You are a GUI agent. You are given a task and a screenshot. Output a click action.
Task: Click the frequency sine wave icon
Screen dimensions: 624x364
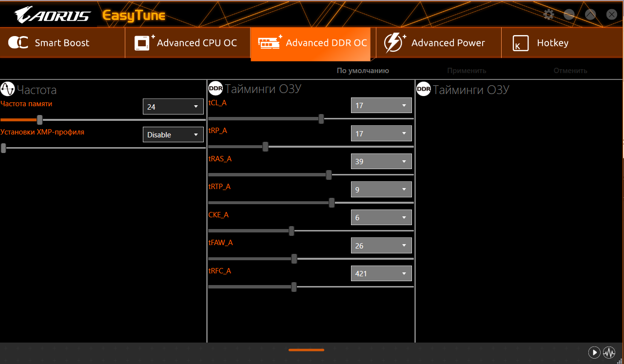click(7, 89)
